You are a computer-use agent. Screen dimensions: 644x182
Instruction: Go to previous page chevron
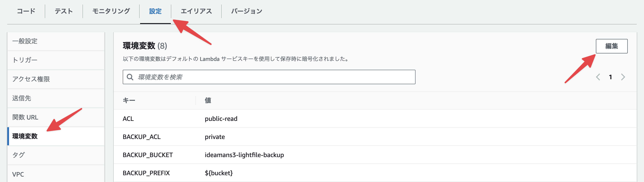[x=598, y=77]
